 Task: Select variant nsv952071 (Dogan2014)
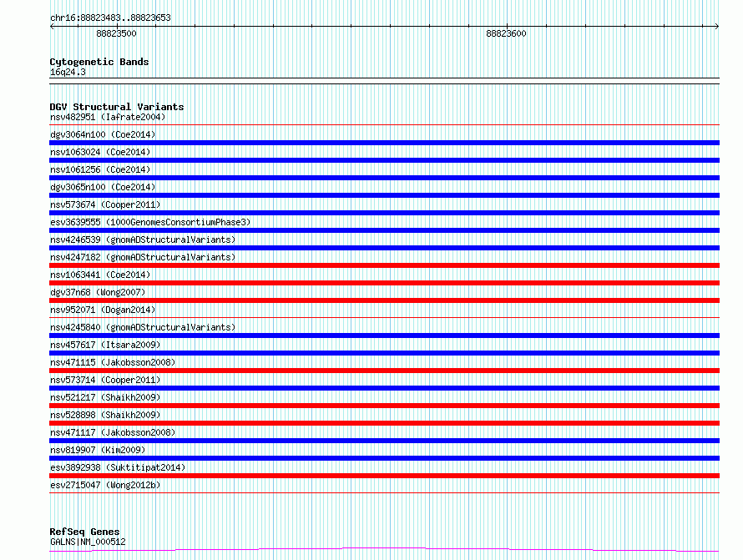103,310
